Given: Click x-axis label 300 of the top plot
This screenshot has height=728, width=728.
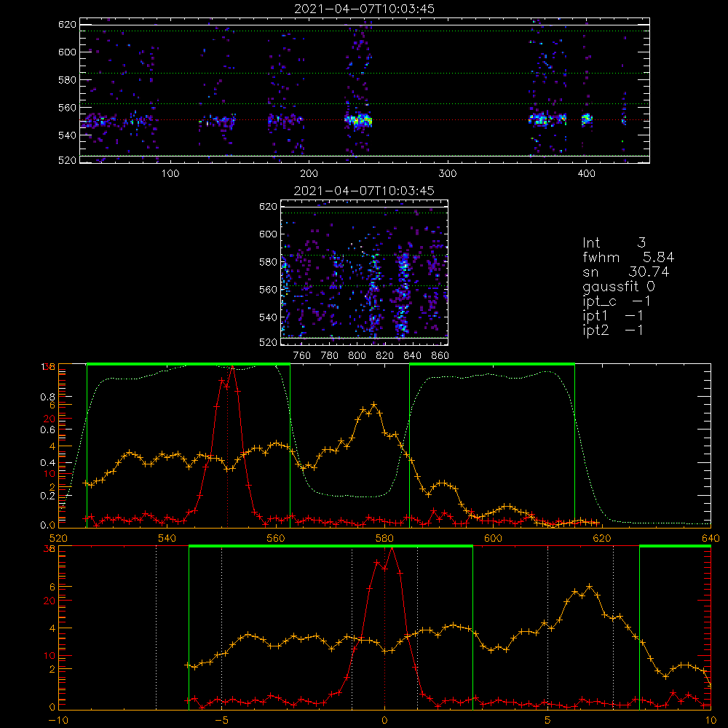Looking at the screenshot, I should tap(448, 173).
